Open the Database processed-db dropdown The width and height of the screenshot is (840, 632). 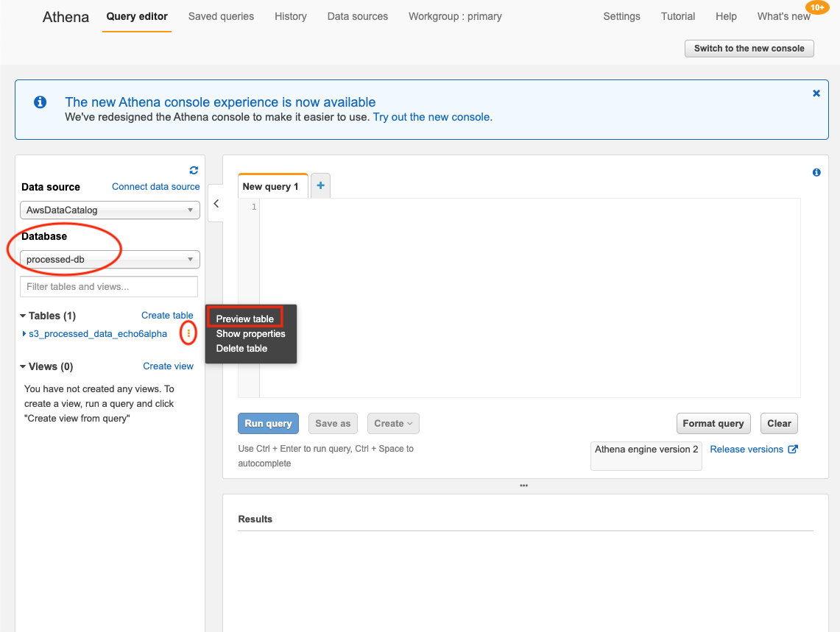[x=110, y=259]
